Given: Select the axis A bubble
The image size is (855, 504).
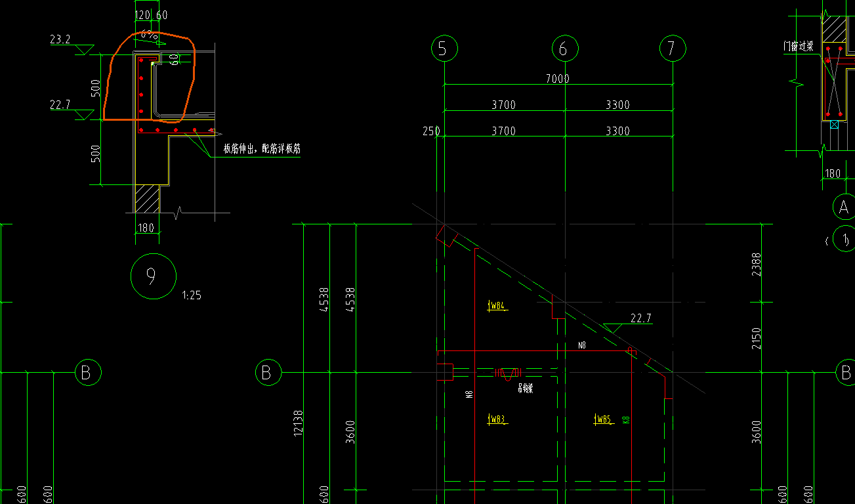Looking at the screenshot, I should click(x=844, y=207).
